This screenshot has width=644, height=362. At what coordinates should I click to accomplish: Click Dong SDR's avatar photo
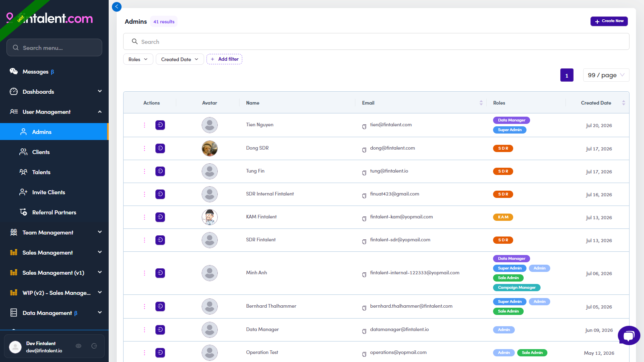click(210, 148)
